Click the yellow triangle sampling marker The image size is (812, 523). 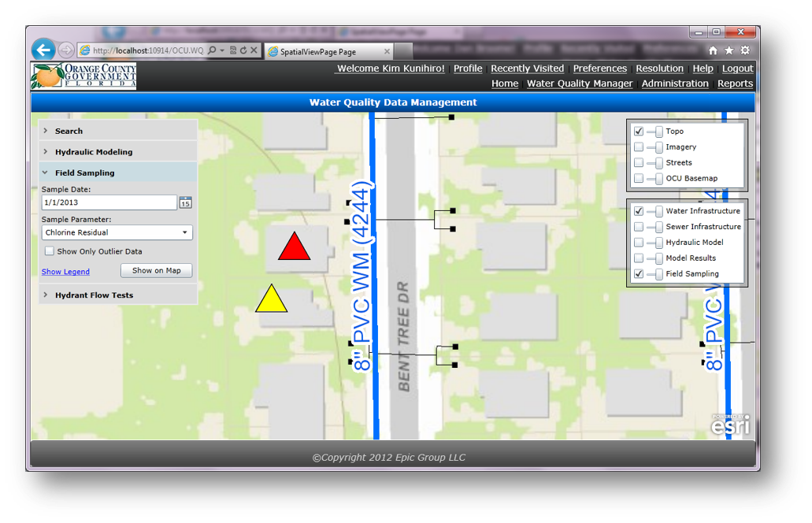(x=271, y=300)
